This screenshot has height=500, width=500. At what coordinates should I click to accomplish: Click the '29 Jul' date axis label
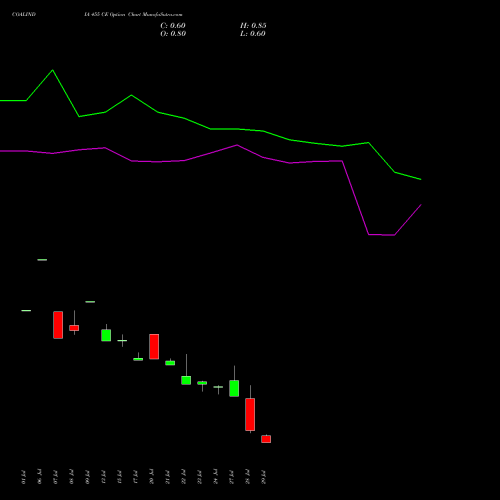click(x=264, y=477)
